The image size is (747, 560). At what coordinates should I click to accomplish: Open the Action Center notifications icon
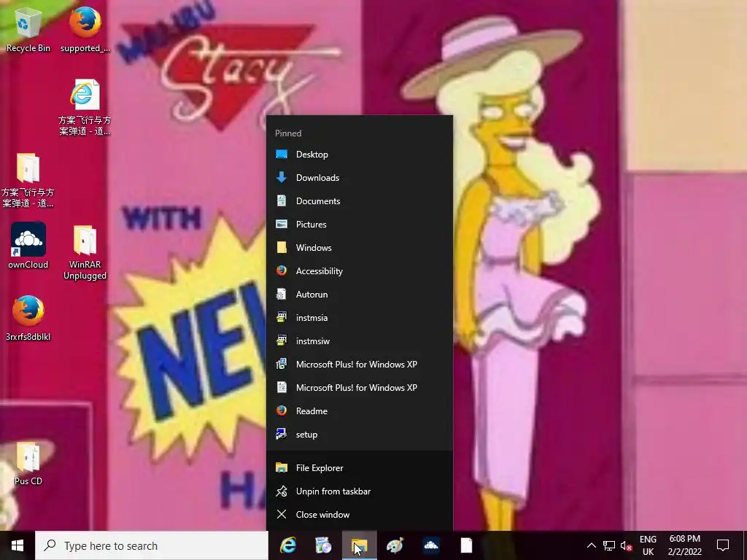(x=723, y=545)
